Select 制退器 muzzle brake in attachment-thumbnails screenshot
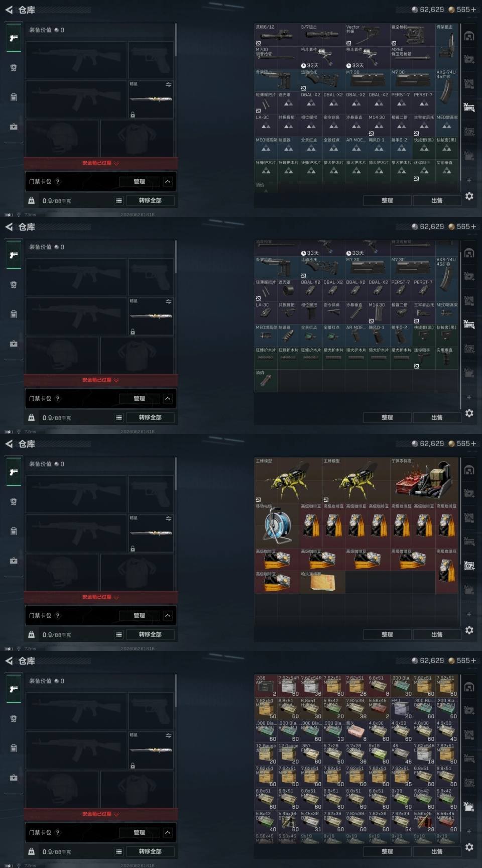The image size is (482, 868). (x=288, y=335)
